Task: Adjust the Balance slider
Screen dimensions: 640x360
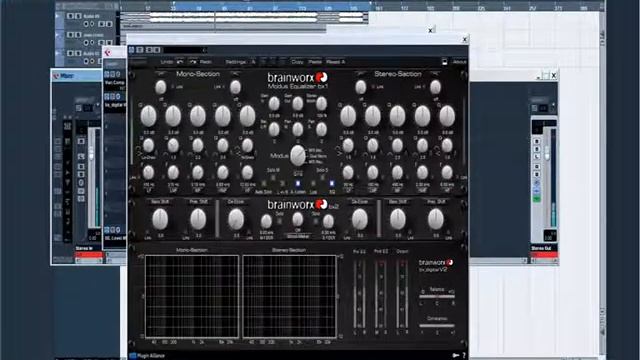Action: [x=437, y=296]
